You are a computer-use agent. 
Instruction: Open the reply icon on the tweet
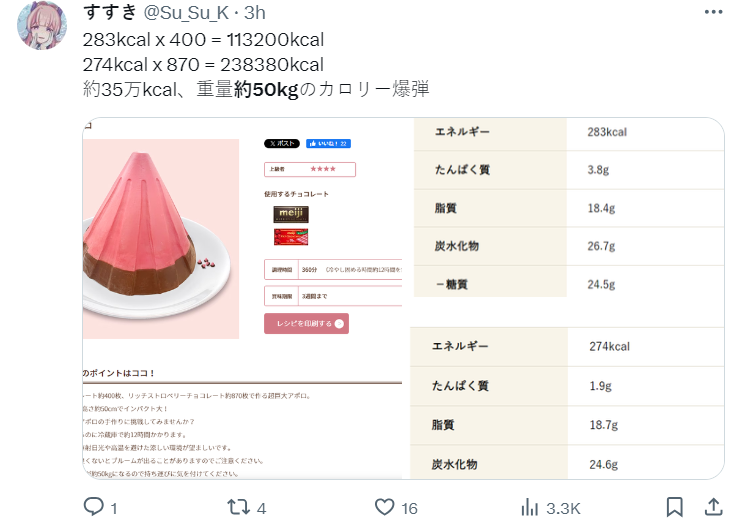click(x=93, y=507)
